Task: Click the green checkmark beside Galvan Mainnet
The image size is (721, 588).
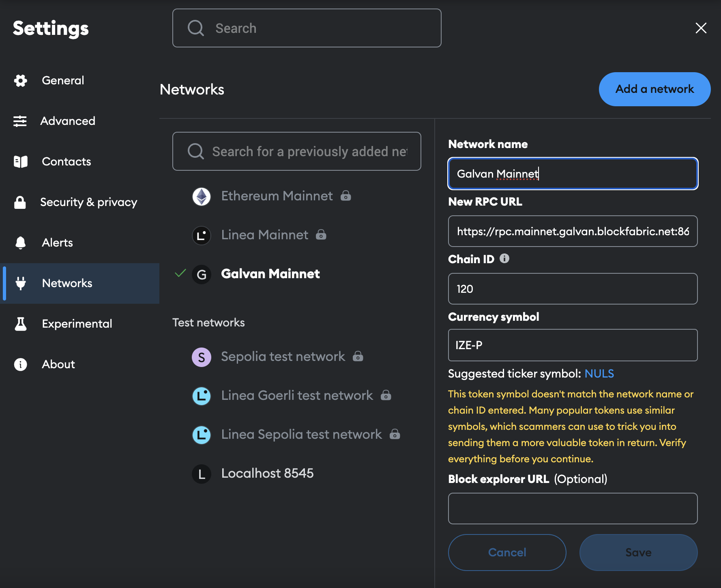Action: [180, 273]
